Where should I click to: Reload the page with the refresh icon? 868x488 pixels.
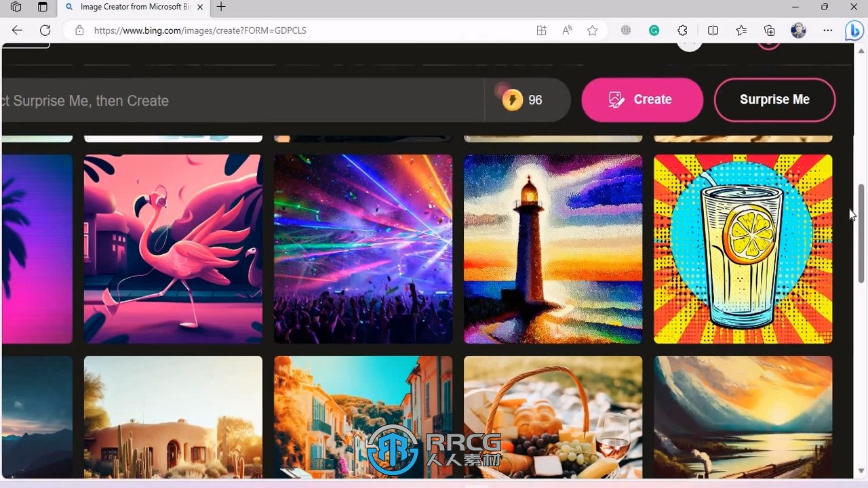(x=45, y=30)
